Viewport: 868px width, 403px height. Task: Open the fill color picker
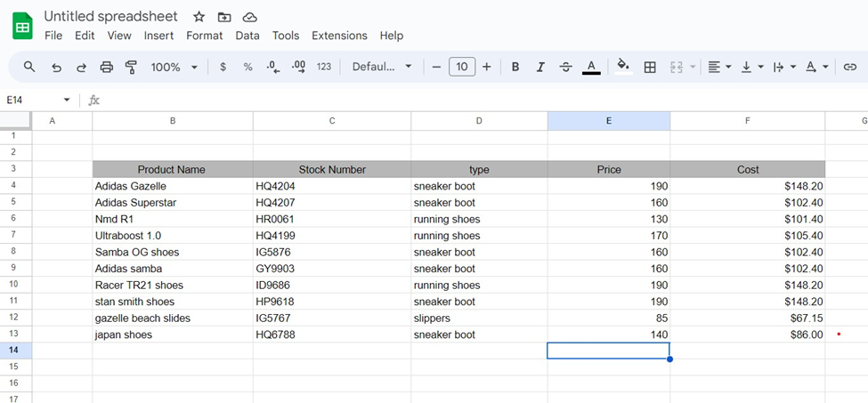623,67
